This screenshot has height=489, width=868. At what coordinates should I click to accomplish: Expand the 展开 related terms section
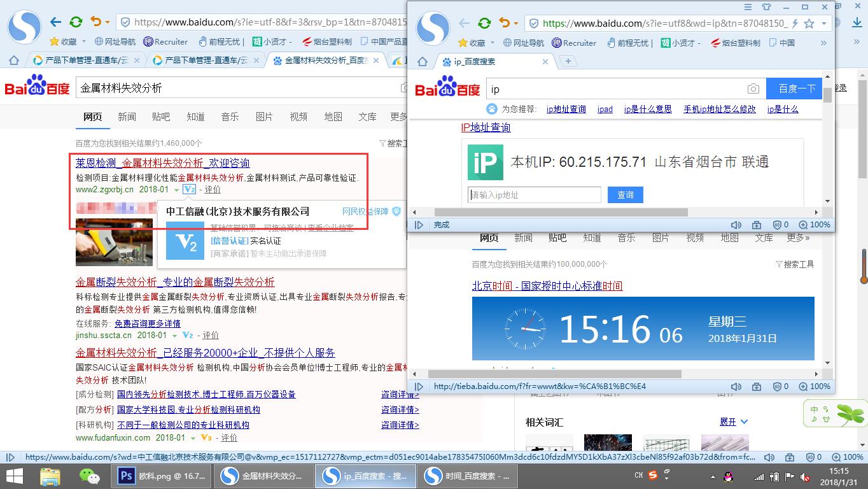click(734, 422)
